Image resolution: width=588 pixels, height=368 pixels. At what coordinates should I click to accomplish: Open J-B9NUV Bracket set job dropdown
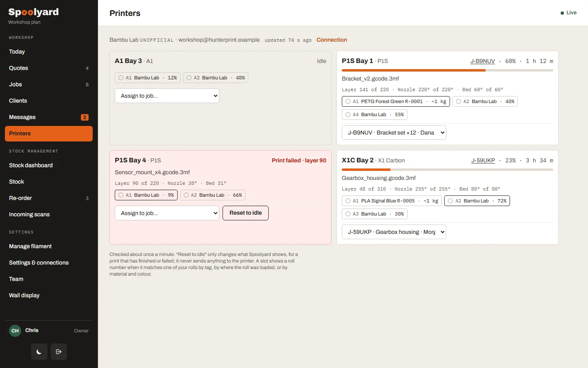pyautogui.click(x=394, y=132)
